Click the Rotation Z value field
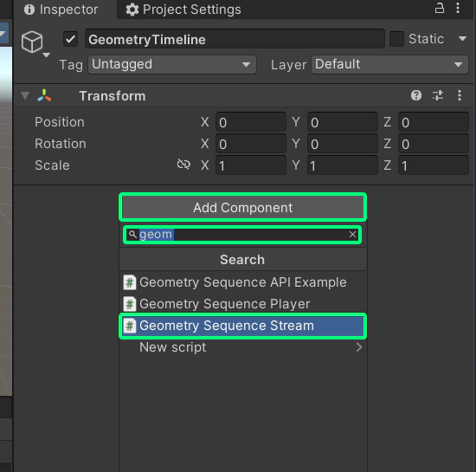 pos(434,144)
